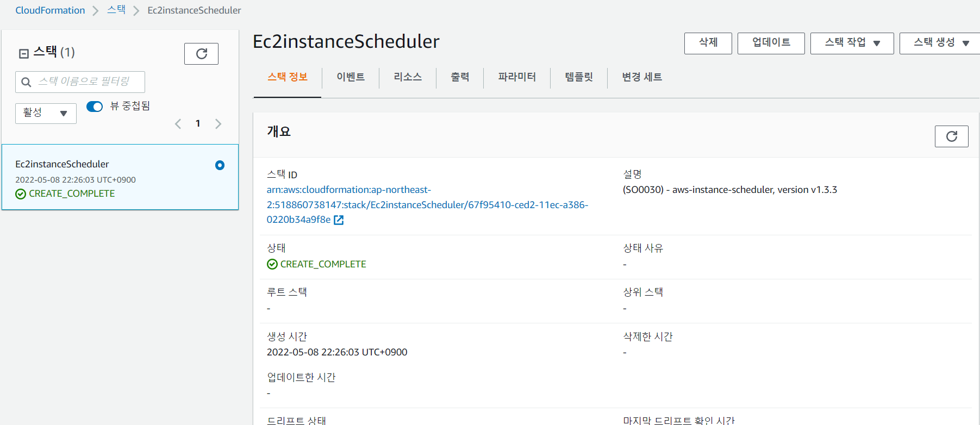Switch to 리소스 tab
The width and height of the screenshot is (980, 425).
pos(408,77)
